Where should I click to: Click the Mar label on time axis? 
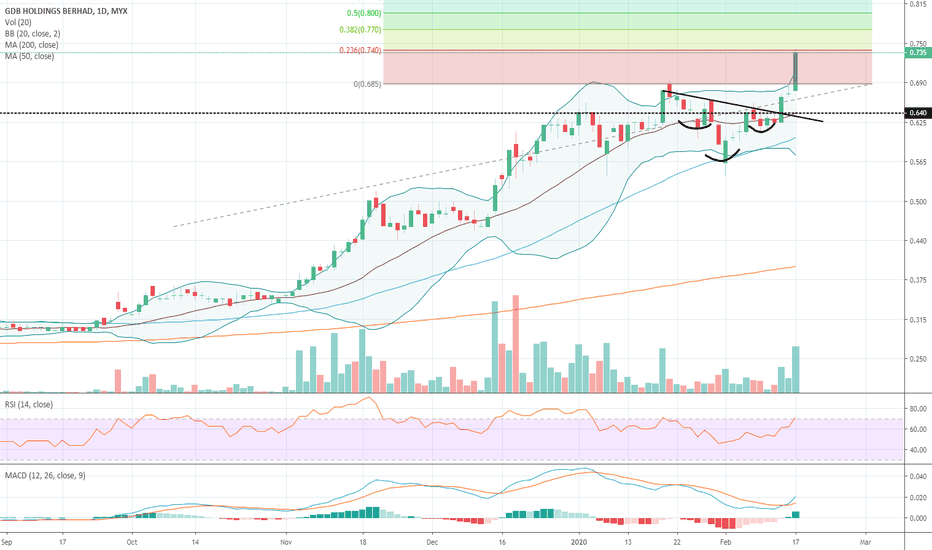point(865,542)
